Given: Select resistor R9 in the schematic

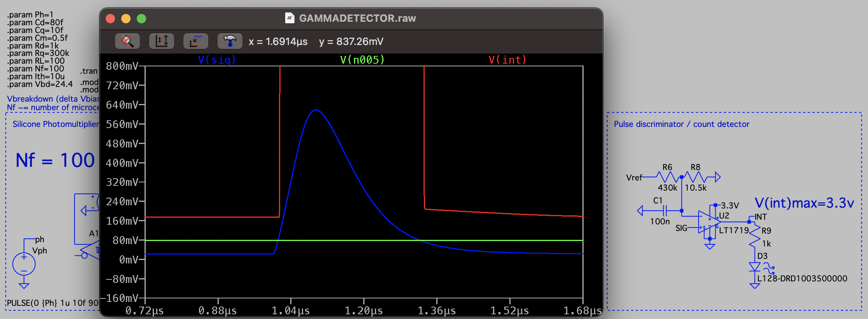Looking at the screenshot, I should click(755, 234).
